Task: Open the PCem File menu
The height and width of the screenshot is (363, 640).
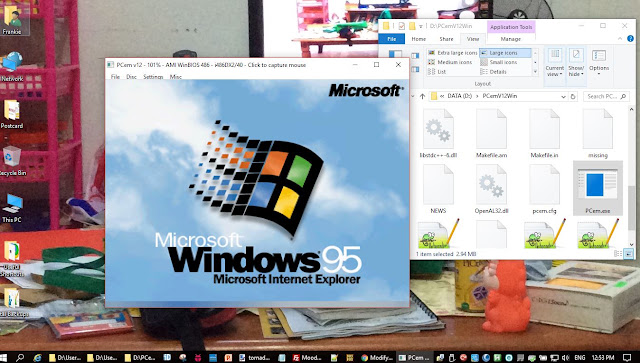Action: point(115,76)
